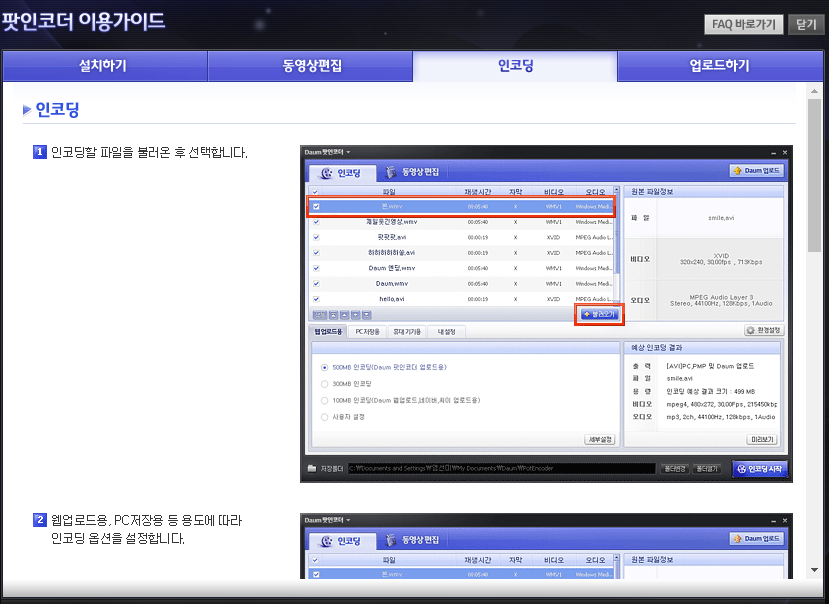The height and width of the screenshot is (604, 829).
Task: Click the 폴더변경 button
Action: (675, 469)
